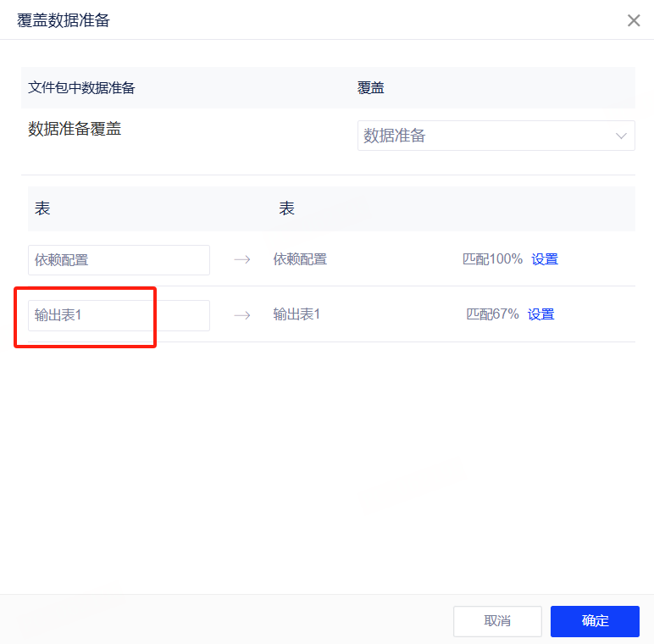Image resolution: width=654 pixels, height=644 pixels.
Task: Click the 文件包中数据准备 column header
Action: tap(81, 87)
